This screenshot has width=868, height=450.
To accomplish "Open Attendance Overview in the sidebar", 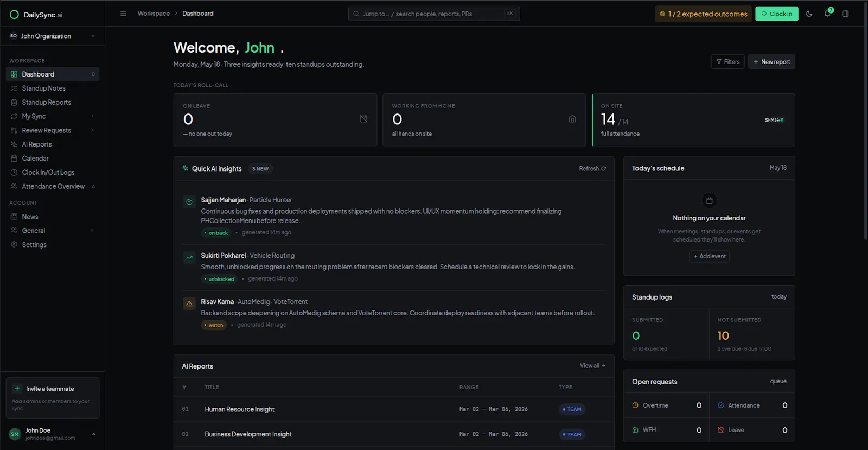I will tap(53, 187).
